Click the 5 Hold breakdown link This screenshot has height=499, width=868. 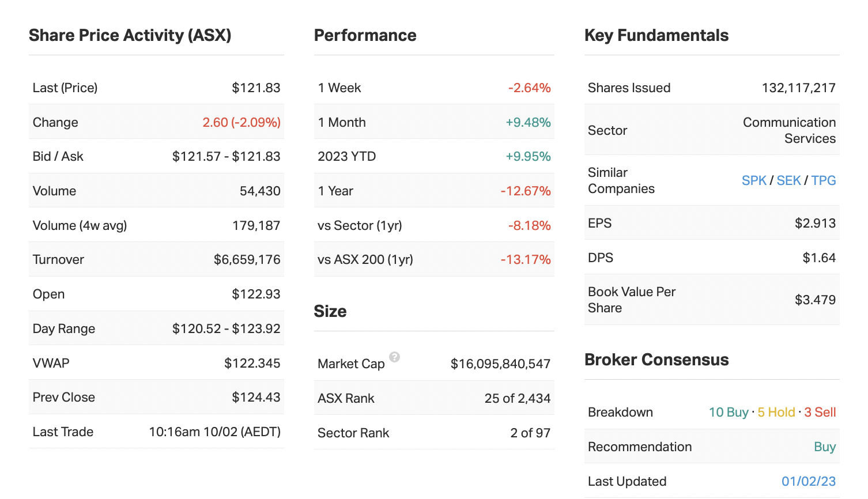point(776,412)
